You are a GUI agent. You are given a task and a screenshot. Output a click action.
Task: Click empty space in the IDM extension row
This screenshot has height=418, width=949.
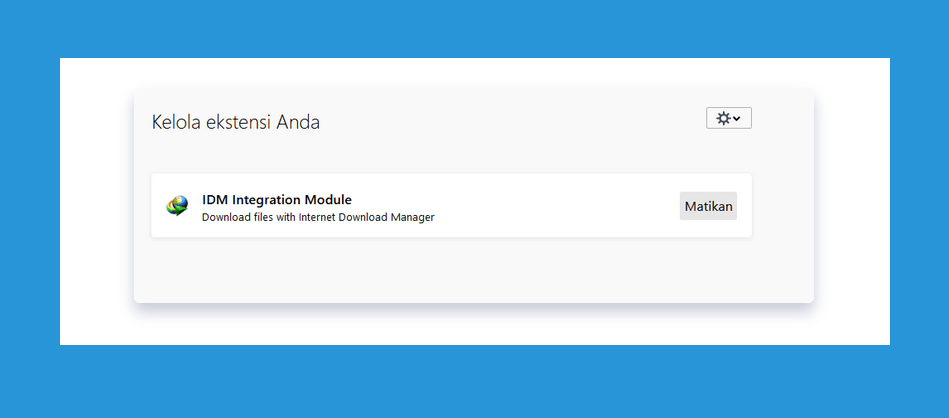click(545, 206)
